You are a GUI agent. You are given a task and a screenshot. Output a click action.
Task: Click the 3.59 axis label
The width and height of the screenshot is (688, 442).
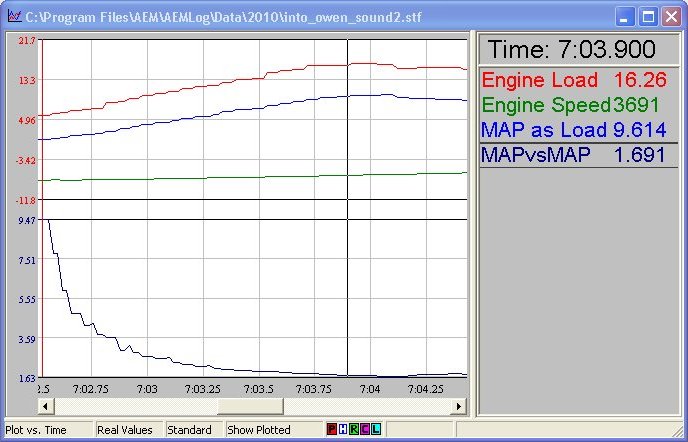point(27,339)
